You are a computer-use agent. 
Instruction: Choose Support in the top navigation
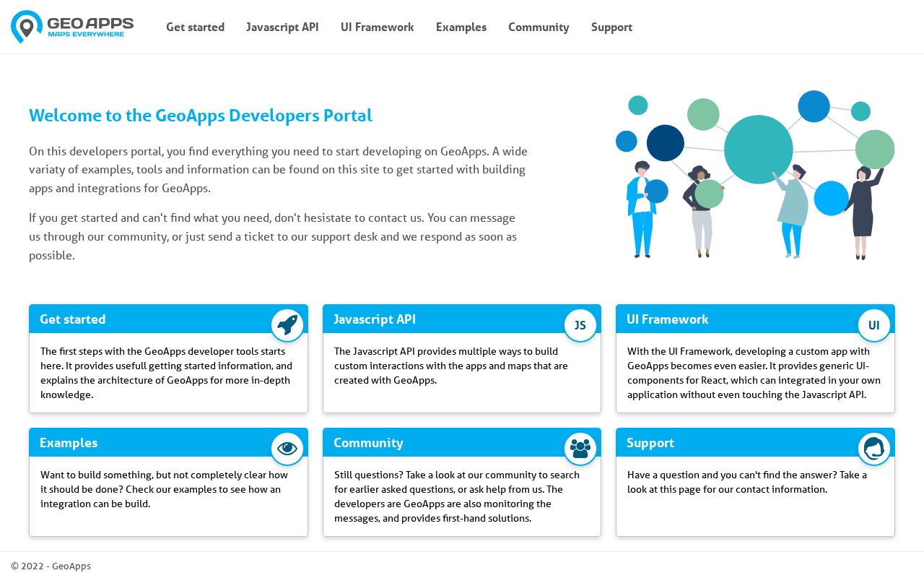[611, 27]
